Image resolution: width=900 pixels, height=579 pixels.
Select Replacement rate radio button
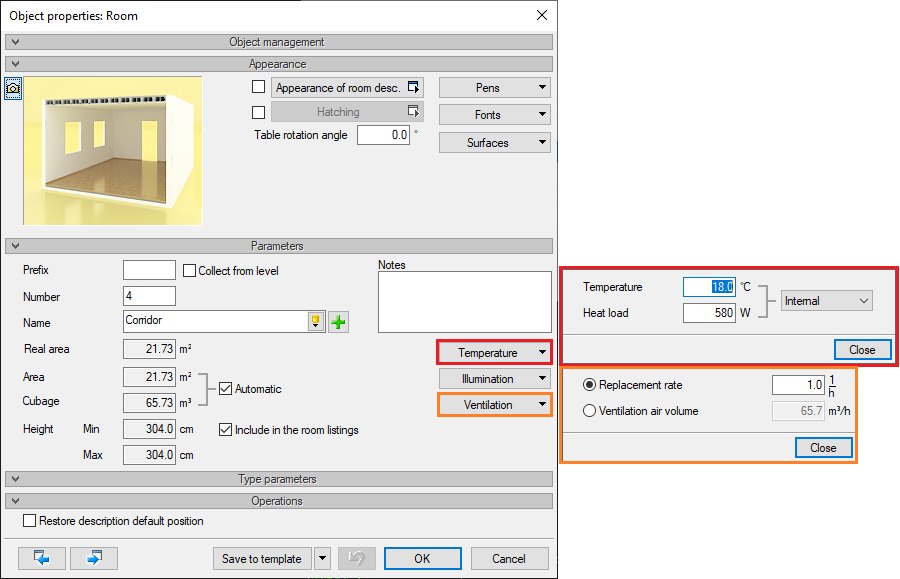click(589, 385)
